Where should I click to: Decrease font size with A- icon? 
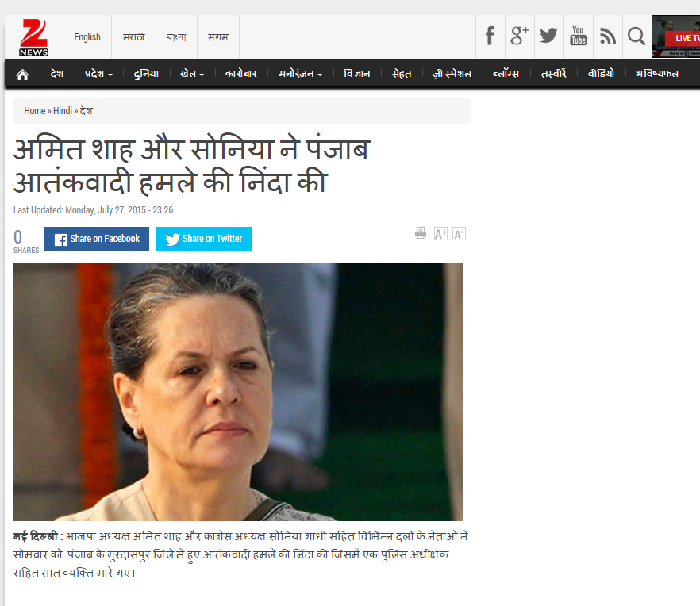pos(459,234)
